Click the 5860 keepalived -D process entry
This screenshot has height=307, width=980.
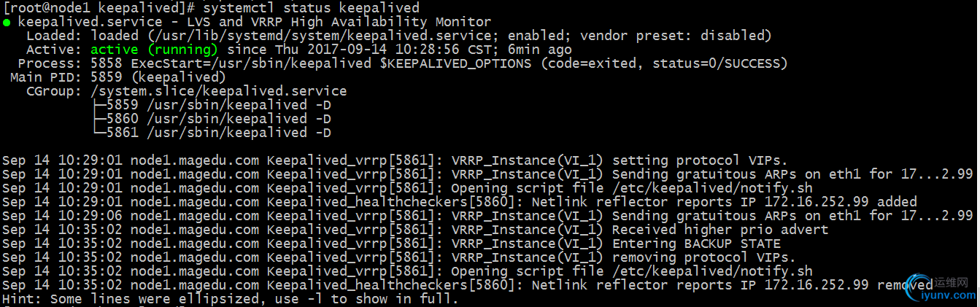pyautogui.click(x=212, y=119)
